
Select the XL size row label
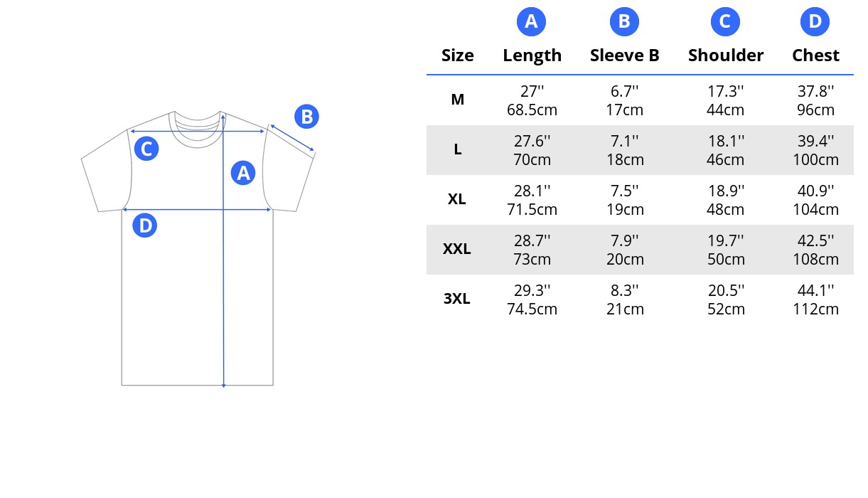457,199
